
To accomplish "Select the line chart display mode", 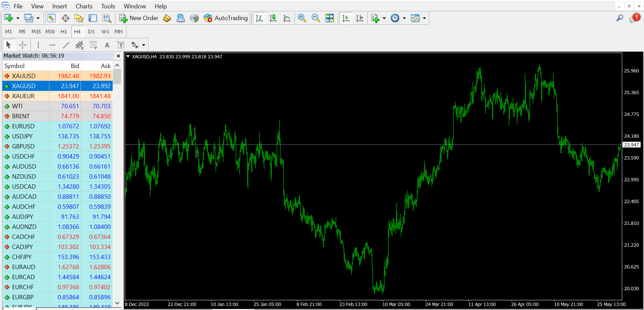I will click(287, 18).
